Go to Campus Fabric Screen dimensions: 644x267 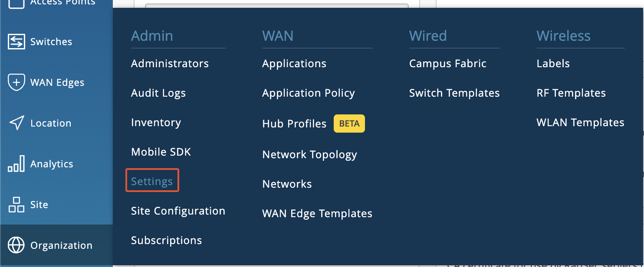point(447,64)
